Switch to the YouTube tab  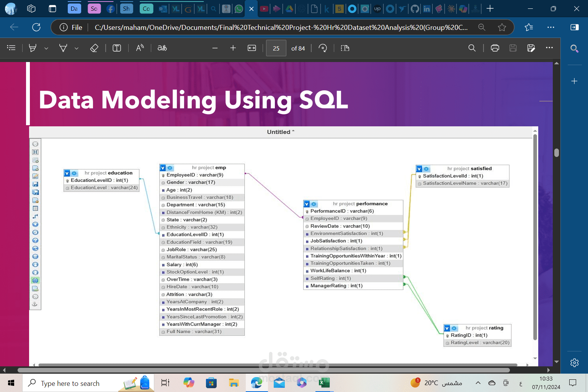[x=264, y=8]
